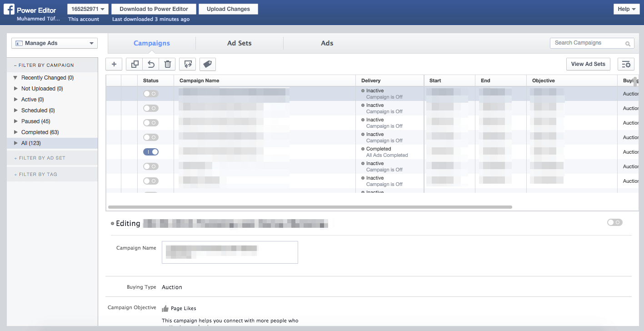Screen dimensions: 644x331
Task: Click the View Ad Sets button
Action: [x=588, y=64]
